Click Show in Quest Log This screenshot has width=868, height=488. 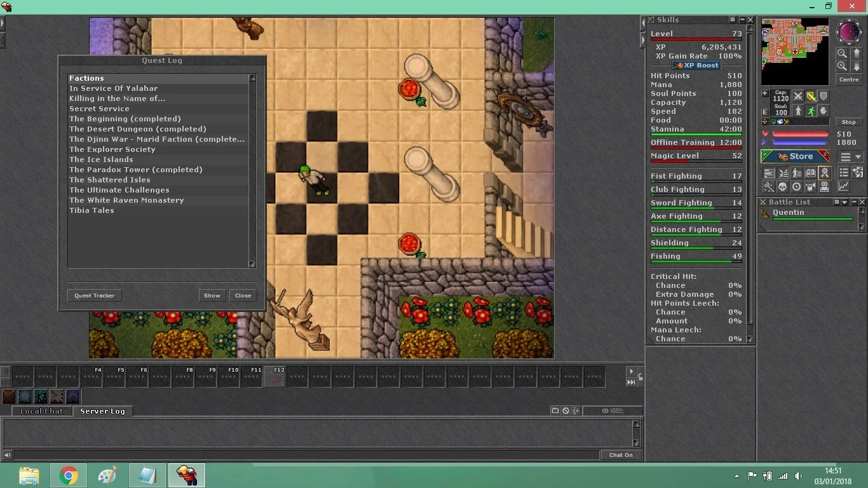coord(212,295)
